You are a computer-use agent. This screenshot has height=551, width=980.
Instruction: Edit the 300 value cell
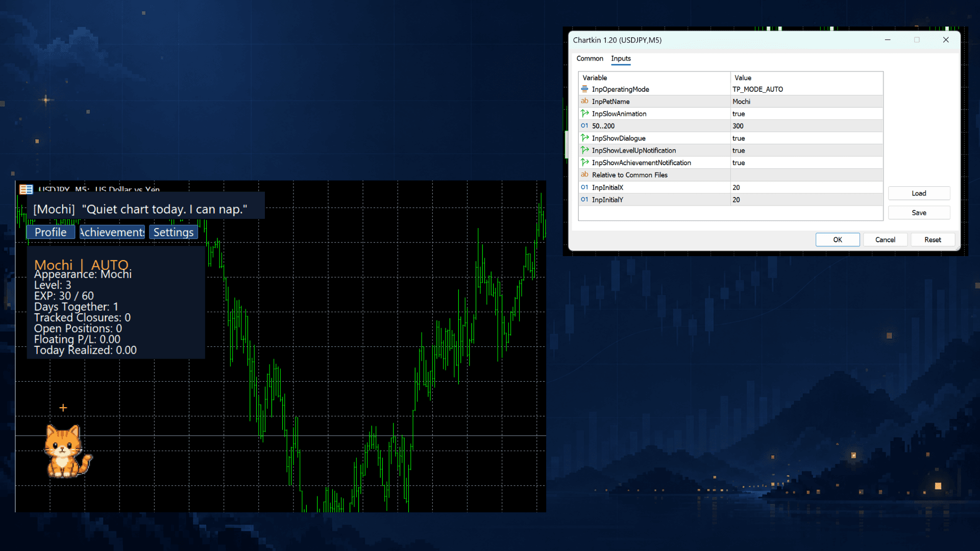pyautogui.click(x=806, y=126)
